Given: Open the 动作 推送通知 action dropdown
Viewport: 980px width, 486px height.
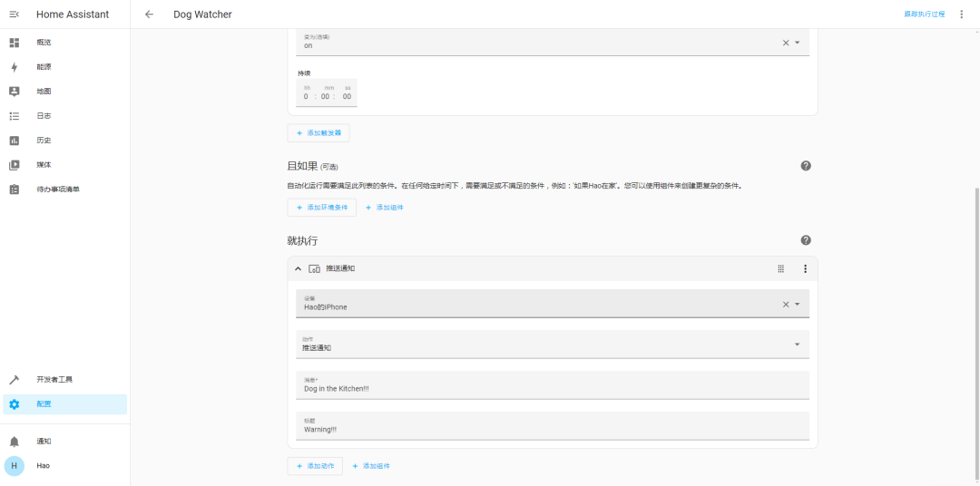Looking at the screenshot, I should tap(553, 345).
